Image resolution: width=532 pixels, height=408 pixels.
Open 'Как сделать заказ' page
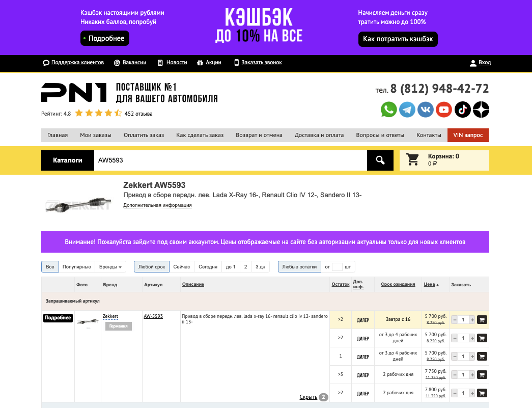tap(200, 135)
